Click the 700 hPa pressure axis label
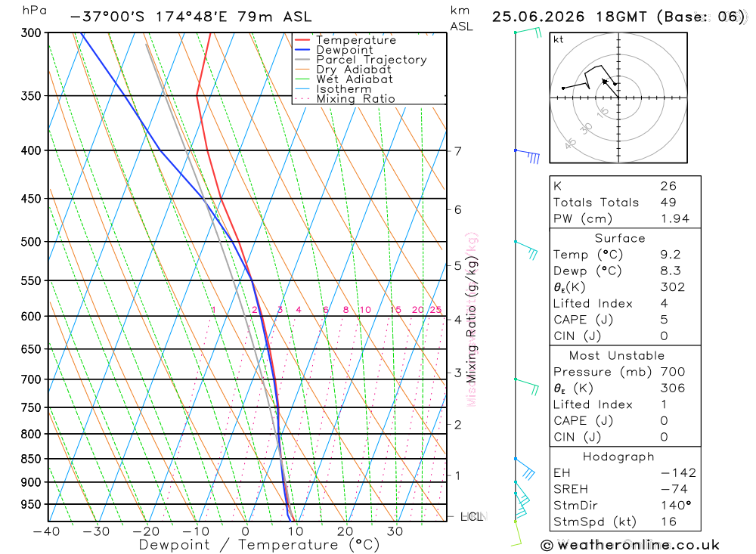 pyautogui.click(x=31, y=379)
